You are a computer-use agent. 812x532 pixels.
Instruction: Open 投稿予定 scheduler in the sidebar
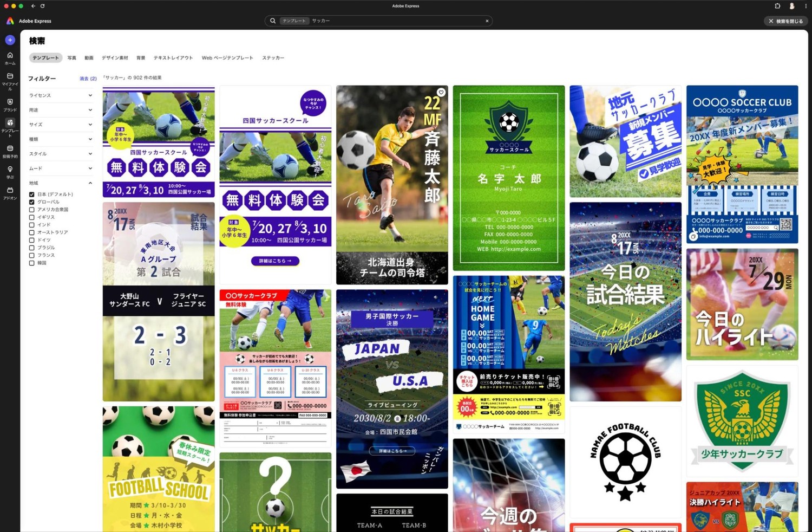coord(10,151)
